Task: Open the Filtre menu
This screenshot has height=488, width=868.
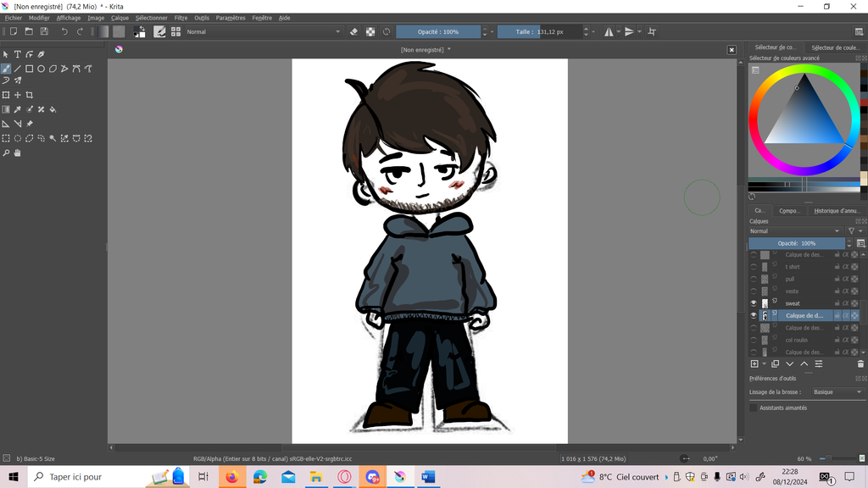Action: click(x=181, y=18)
